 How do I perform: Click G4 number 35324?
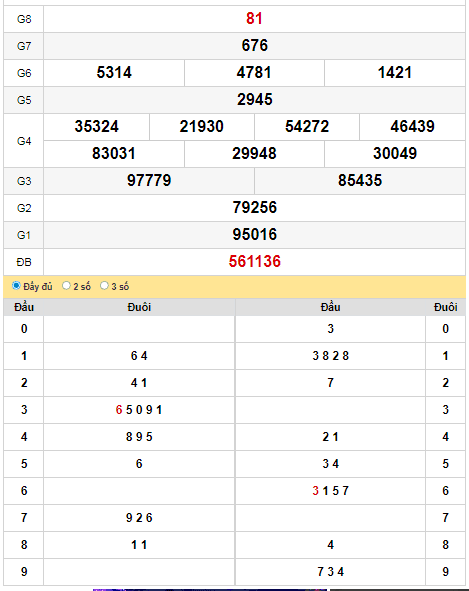click(x=97, y=127)
